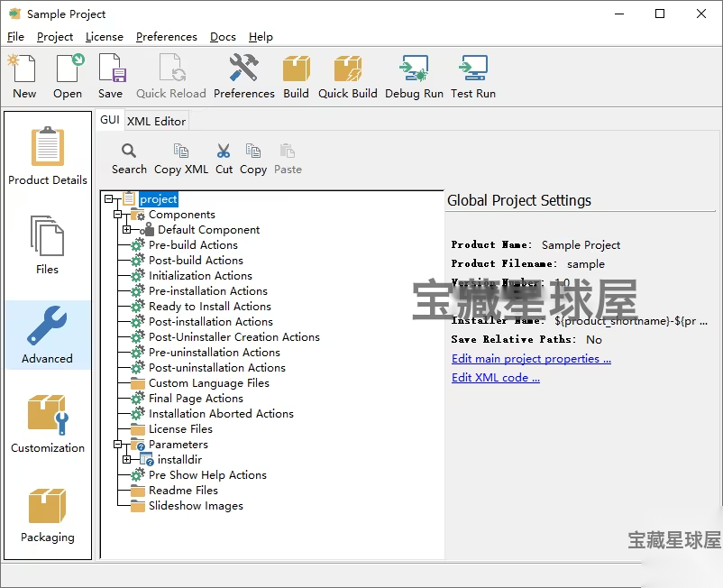The image size is (723, 588).
Task: Collapse the Components tree node
Action: 117,215
